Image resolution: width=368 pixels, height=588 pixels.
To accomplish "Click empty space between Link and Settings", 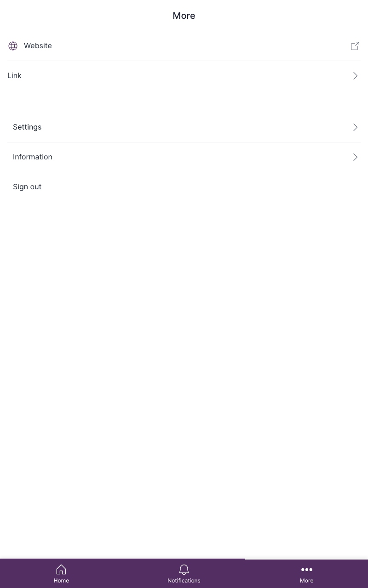I will tap(184, 101).
